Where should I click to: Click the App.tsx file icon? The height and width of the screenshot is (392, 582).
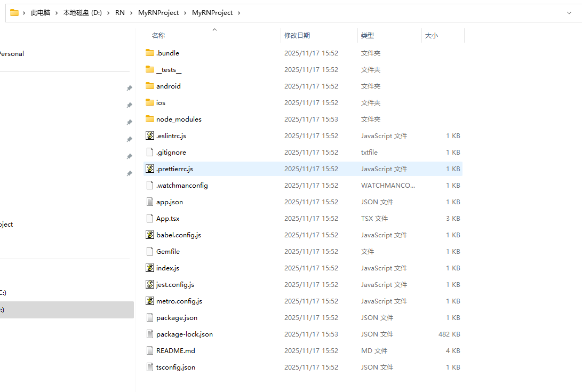149,218
